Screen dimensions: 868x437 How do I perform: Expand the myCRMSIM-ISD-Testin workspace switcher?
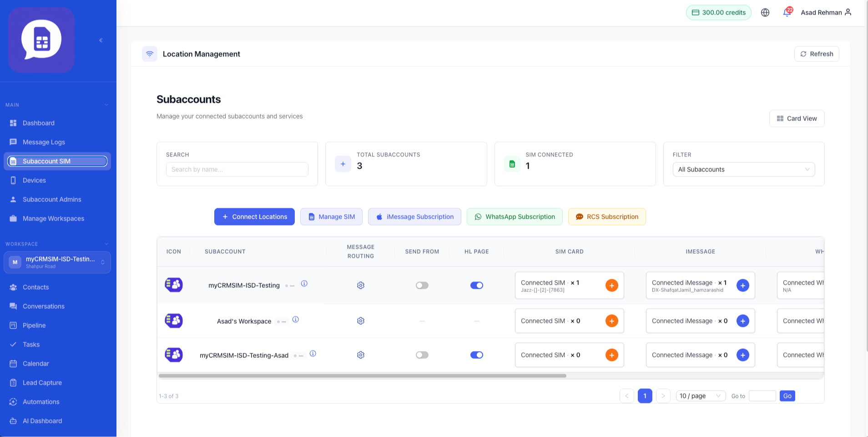[57, 262]
